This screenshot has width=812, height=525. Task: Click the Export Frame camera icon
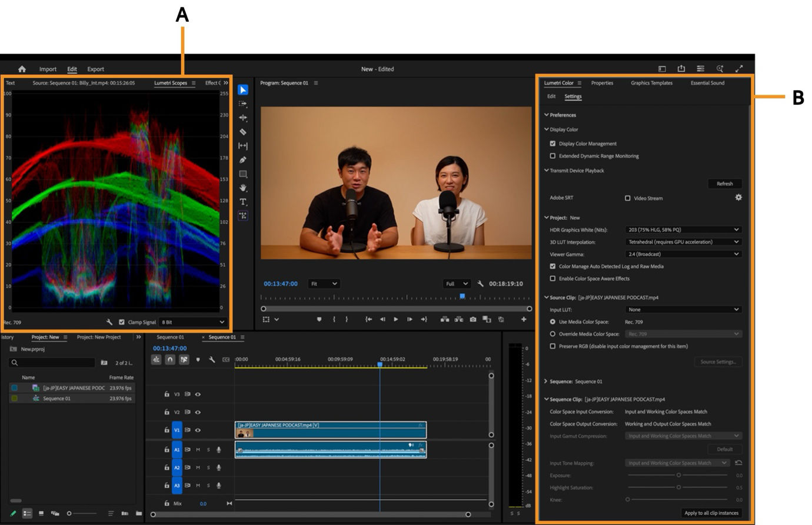pos(472,320)
